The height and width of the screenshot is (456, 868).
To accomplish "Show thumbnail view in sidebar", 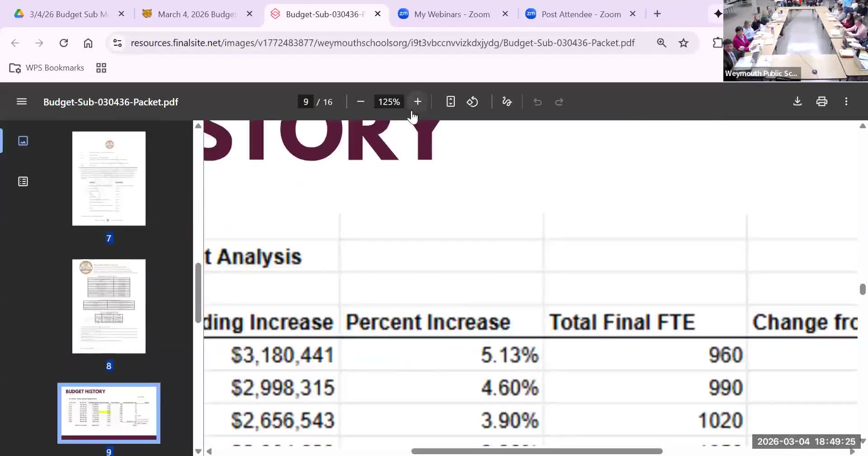I will click(23, 141).
